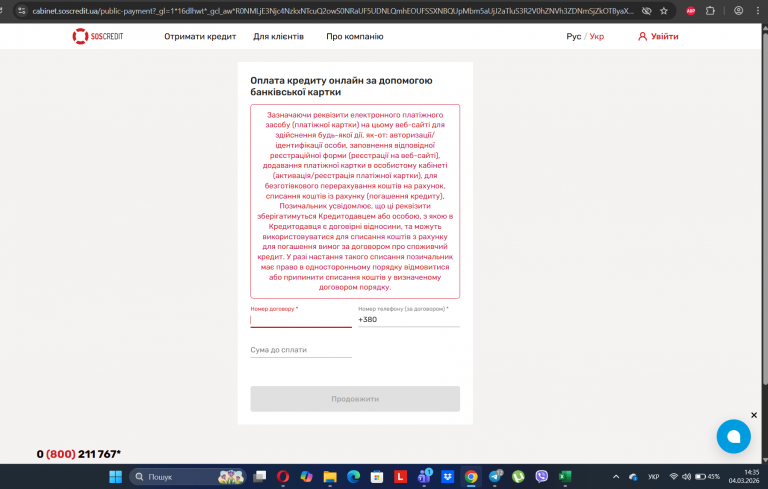Click the red notice text Зазначаючи реквізити
The width and height of the screenshot is (768, 489).
pos(355,201)
